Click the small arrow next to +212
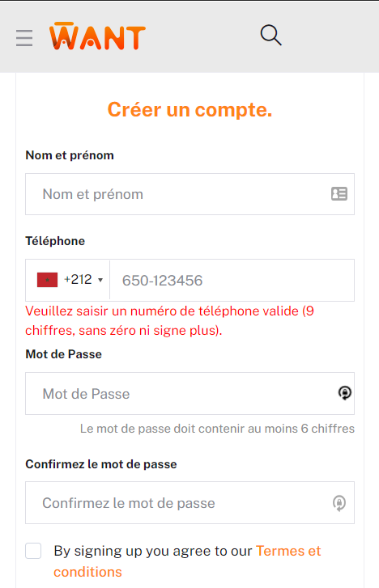This screenshot has height=588, width=379. pyautogui.click(x=100, y=280)
